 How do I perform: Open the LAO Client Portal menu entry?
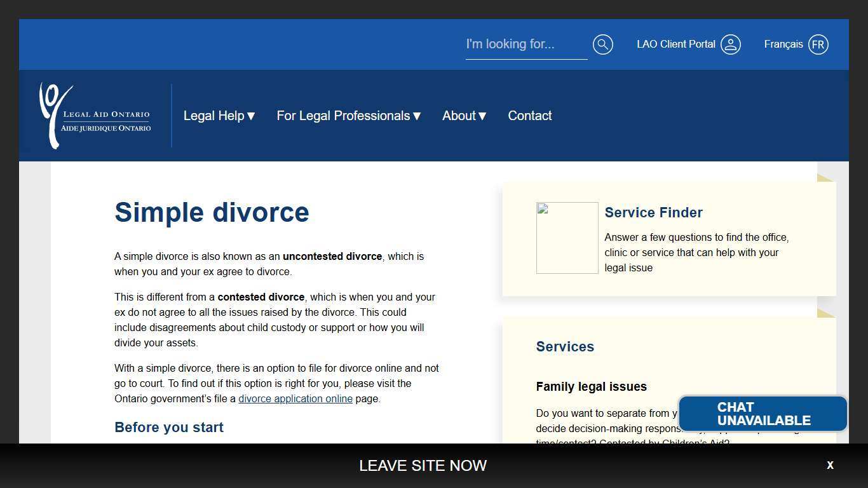pyautogui.click(x=675, y=44)
